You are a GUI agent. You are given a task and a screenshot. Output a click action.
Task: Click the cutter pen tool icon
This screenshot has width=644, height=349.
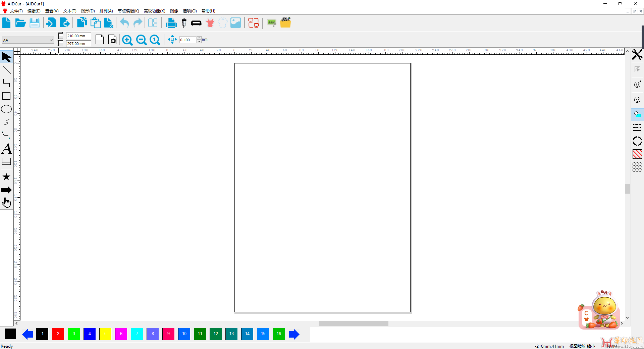(184, 23)
